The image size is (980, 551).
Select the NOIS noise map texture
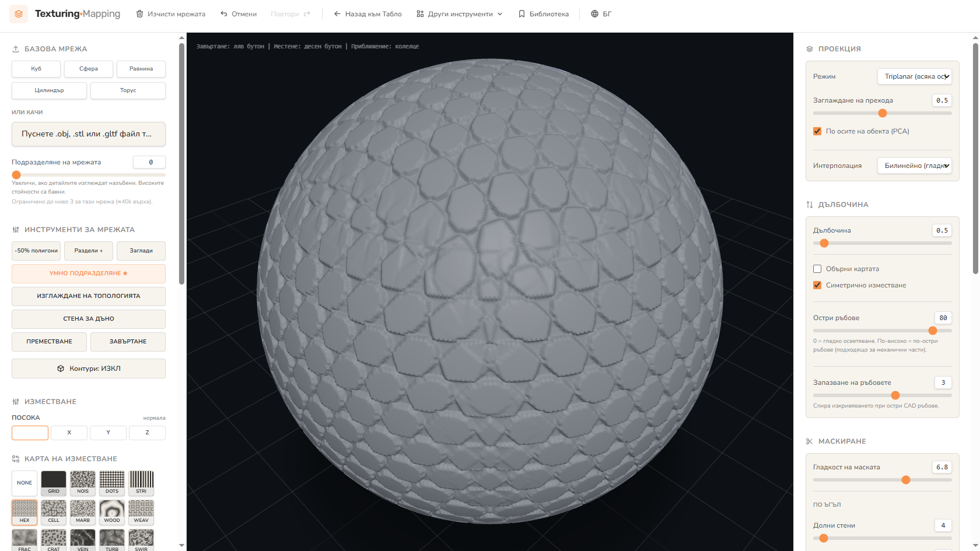pyautogui.click(x=83, y=483)
